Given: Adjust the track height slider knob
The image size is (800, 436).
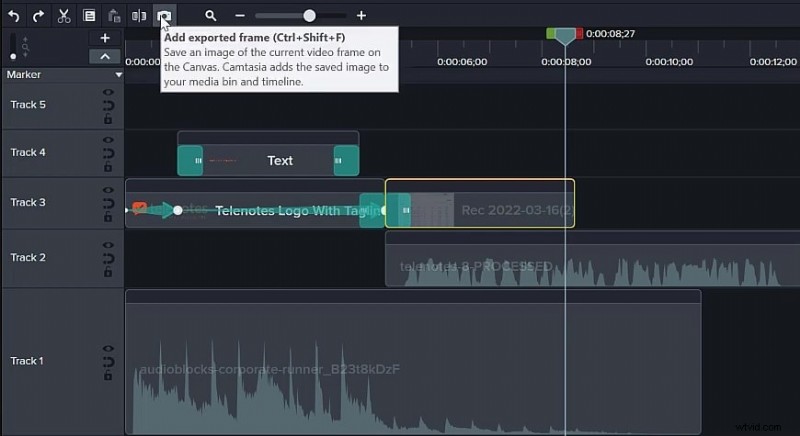Looking at the screenshot, I should point(13,57).
